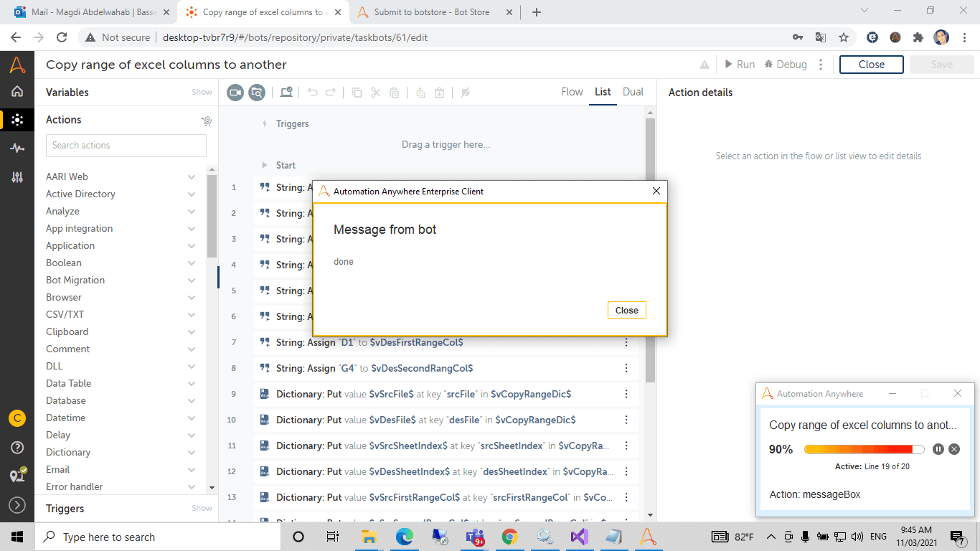Switch to the Dual view tab

pyautogui.click(x=633, y=92)
